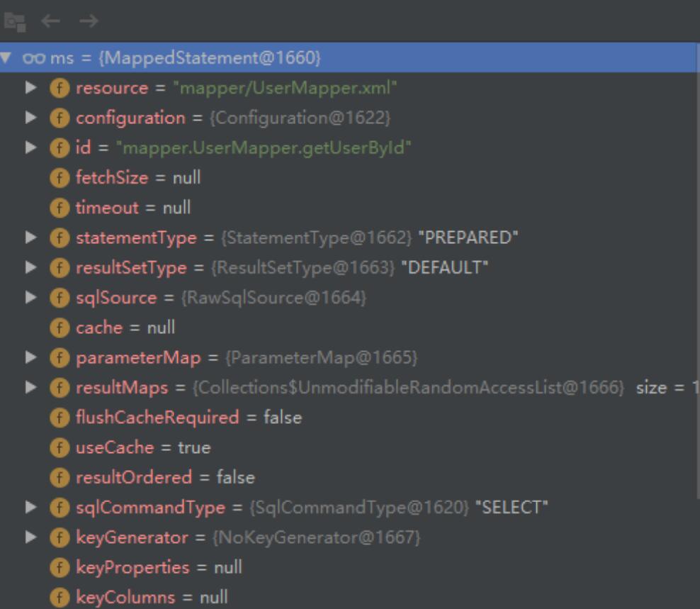Image resolution: width=700 pixels, height=609 pixels.
Task: Expand the sqlSource RawSqlSource node
Action: tap(30, 298)
